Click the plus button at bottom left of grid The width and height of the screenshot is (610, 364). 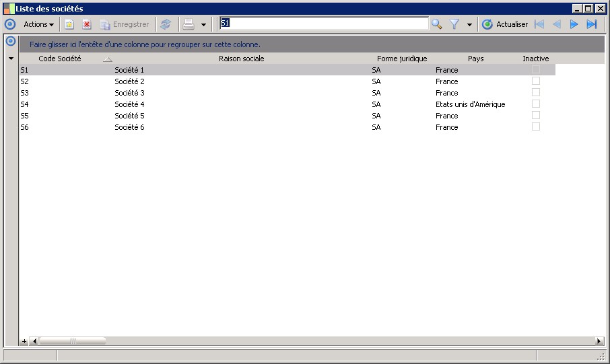click(24, 341)
